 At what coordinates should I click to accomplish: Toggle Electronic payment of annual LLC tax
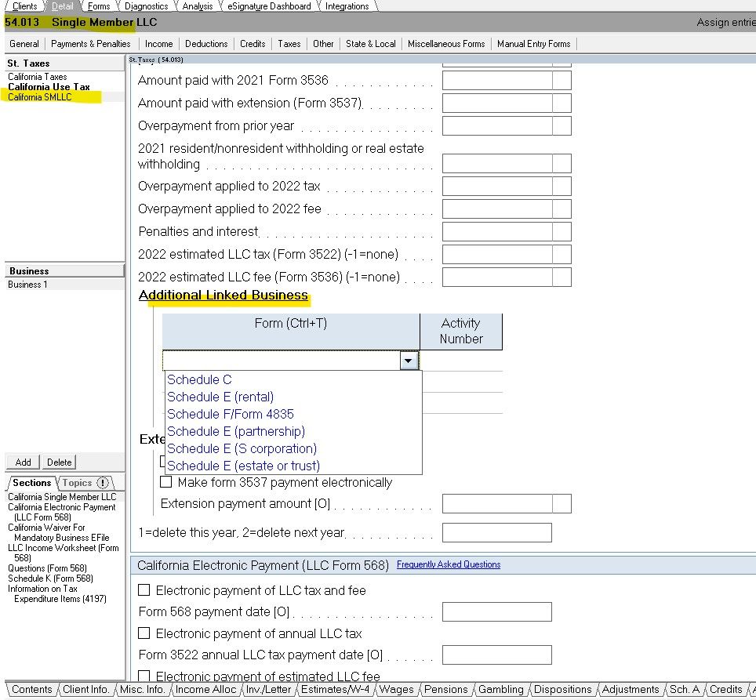144,633
